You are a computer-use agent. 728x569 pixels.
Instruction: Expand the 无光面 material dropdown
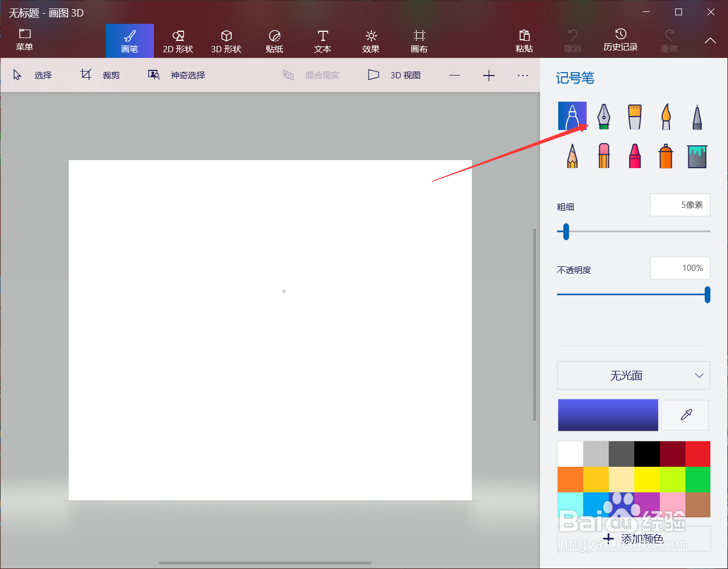634,375
